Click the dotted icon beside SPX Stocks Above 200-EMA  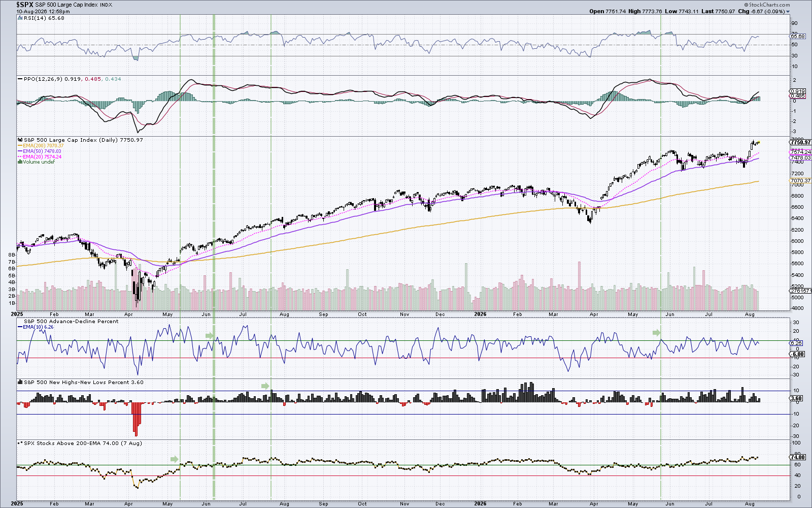20,443
